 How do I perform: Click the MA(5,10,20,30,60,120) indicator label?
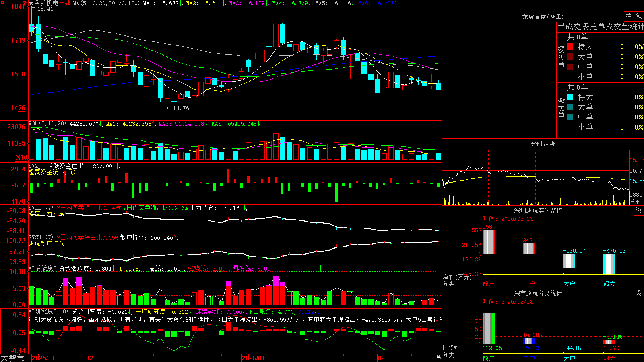[x=106, y=3]
